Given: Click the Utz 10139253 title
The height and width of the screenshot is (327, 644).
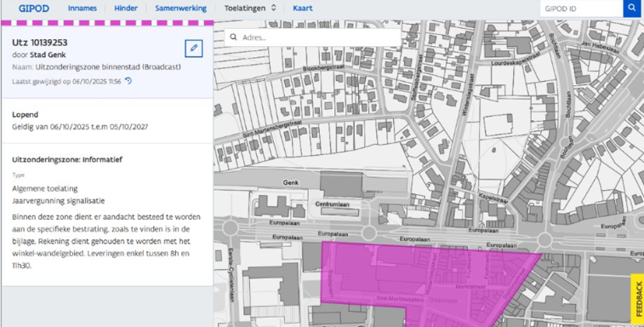Looking at the screenshot, I should click(x=40, y=43).
